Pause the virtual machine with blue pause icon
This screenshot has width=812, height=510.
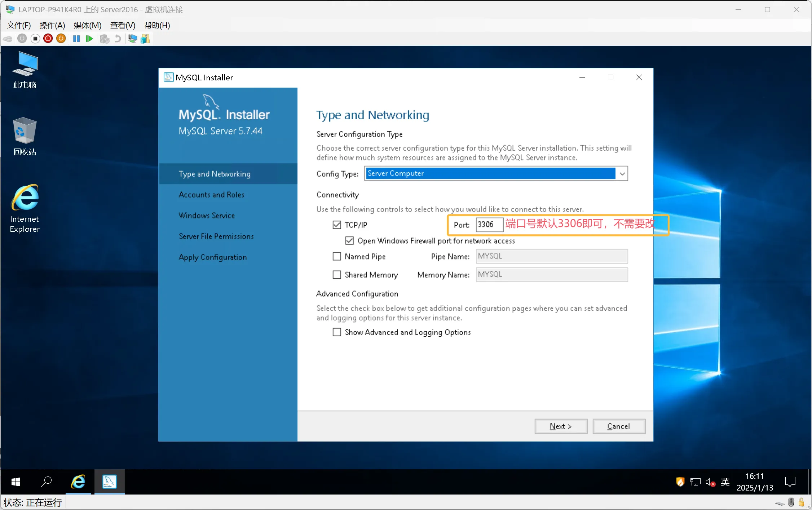tap(76, 39)
